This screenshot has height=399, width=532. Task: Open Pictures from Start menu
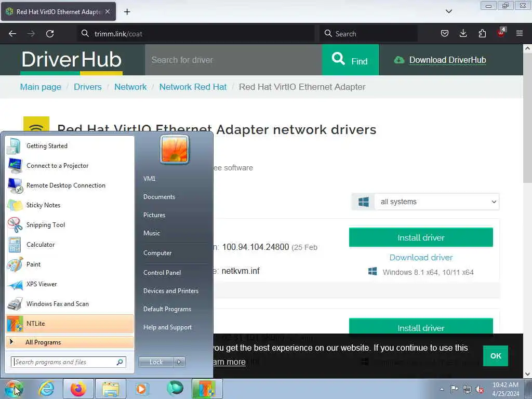pyautogui.click(x=154, y=215)
